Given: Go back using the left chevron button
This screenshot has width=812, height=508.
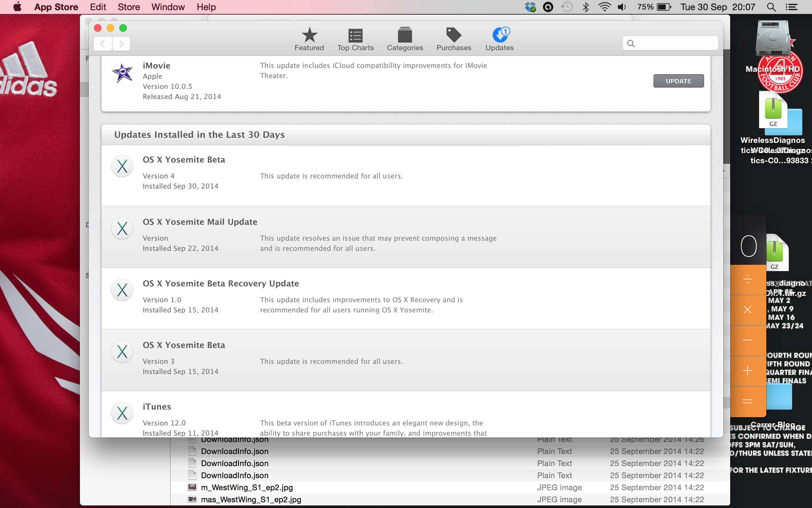Looking at the screenshot, I should pos(103,44).
